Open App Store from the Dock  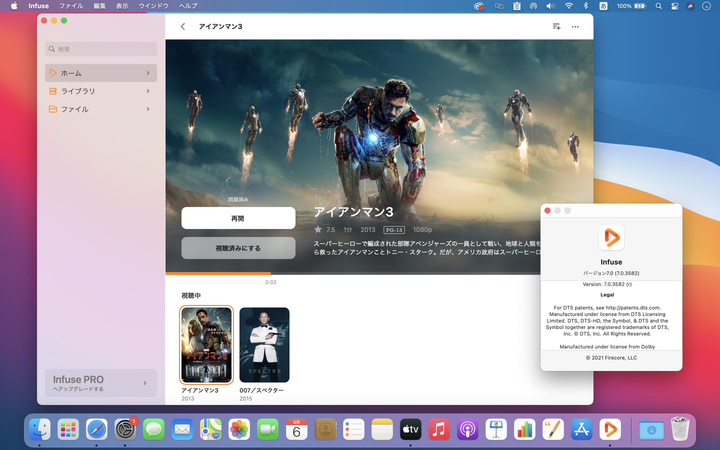tap(581, 429)
